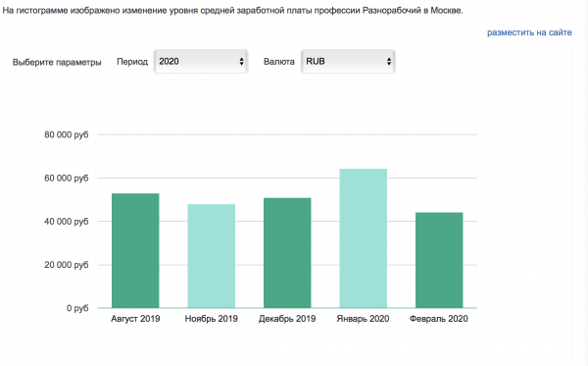Viewport: 588px width, 366px height.
Task: Click the Январь 2020 tallest bar
Action: click(363, 238)
